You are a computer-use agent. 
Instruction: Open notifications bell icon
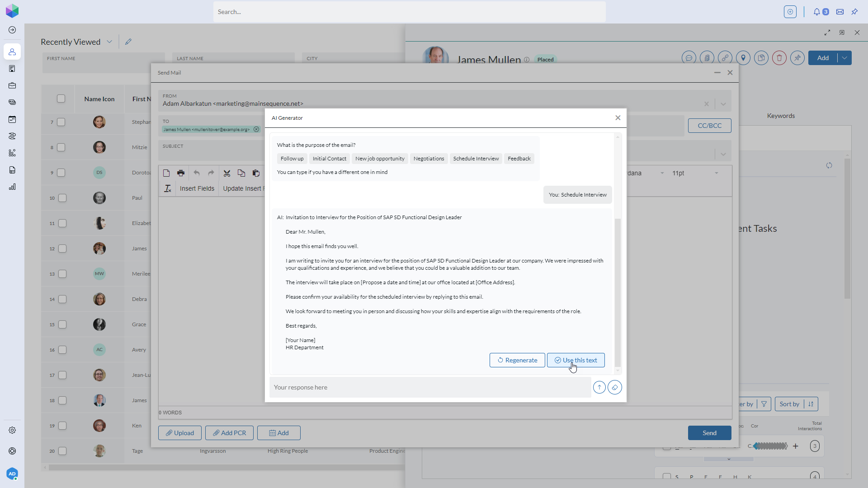coord(816,12)
